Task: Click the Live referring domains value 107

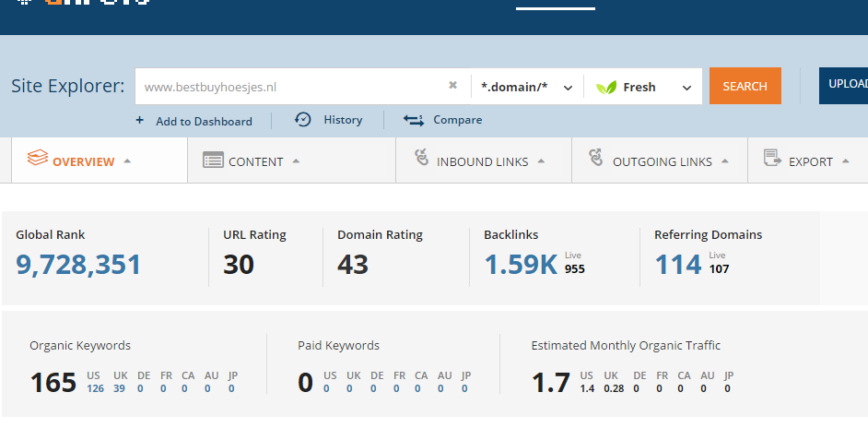Action: click(x=719, y=269)
